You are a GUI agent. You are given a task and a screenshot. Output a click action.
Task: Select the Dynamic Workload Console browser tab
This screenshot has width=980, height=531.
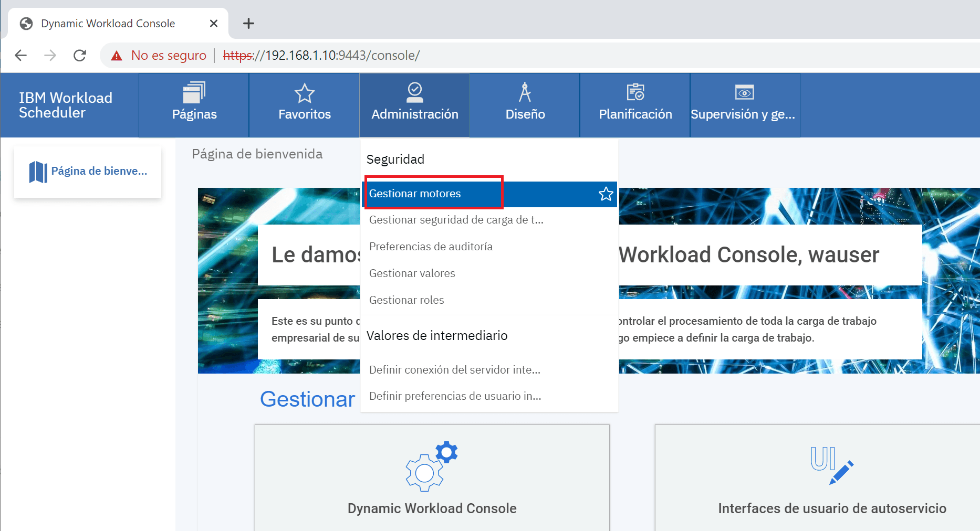tap(118, 23)
